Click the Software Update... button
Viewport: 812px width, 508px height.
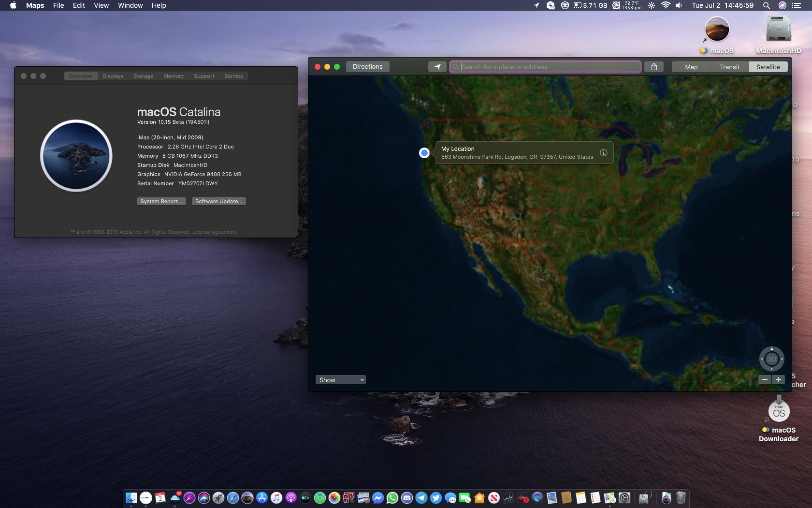218,201
